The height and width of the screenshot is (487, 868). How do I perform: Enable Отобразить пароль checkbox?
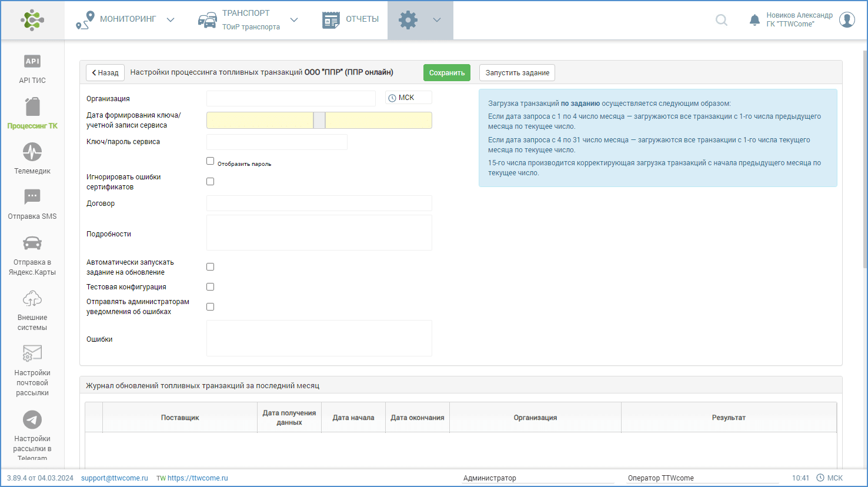210,161
